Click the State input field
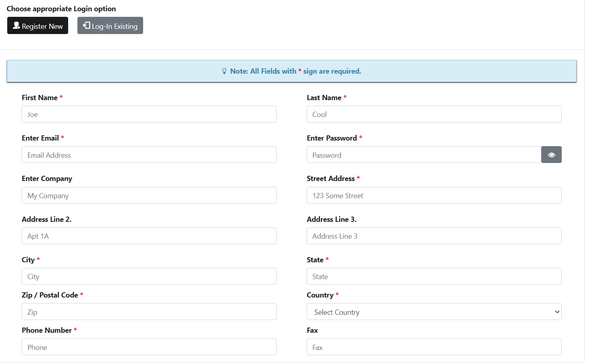This screenshot has width=595, height=364. point(434,276)
